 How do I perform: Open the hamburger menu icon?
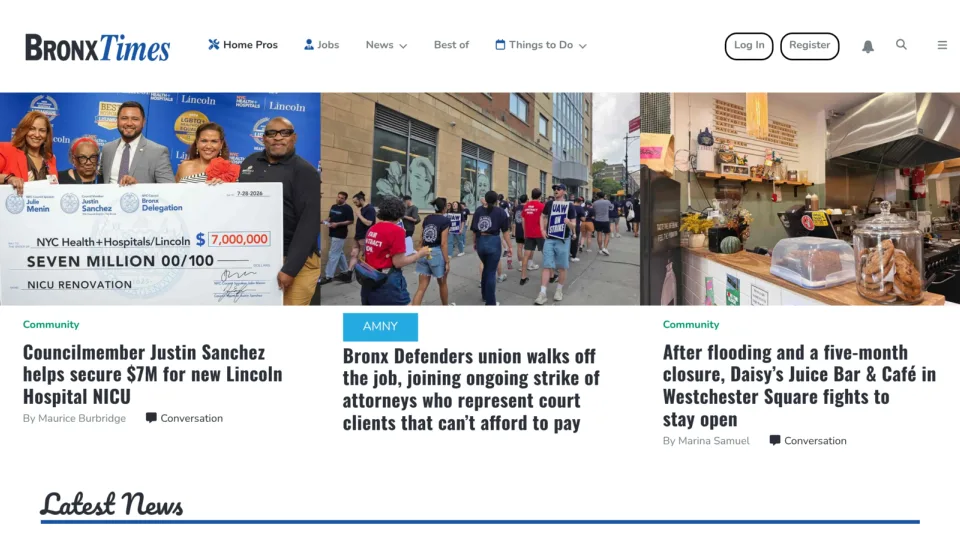coord(942,45)
